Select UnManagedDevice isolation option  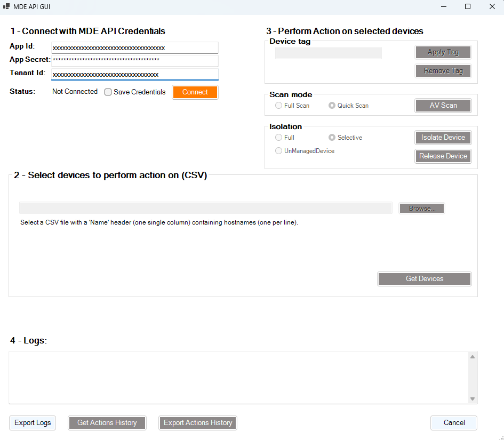pos(278,150)
